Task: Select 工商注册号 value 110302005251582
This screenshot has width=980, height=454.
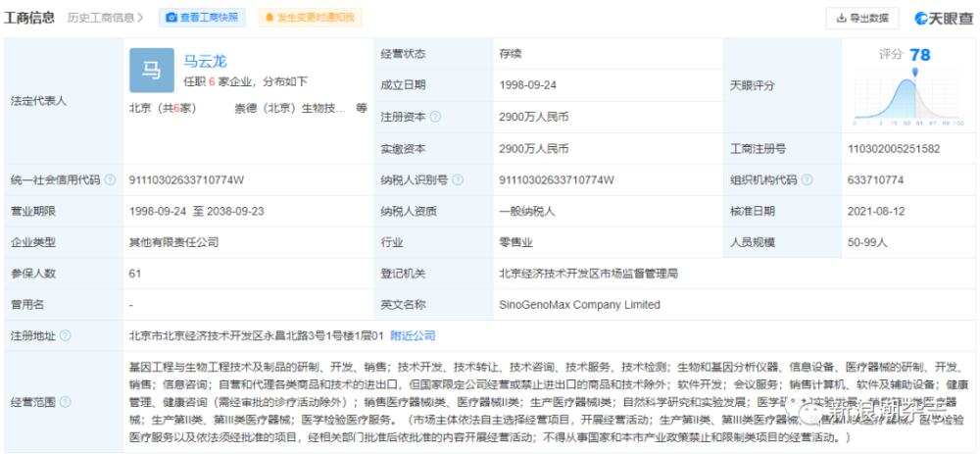Action: 894,149
